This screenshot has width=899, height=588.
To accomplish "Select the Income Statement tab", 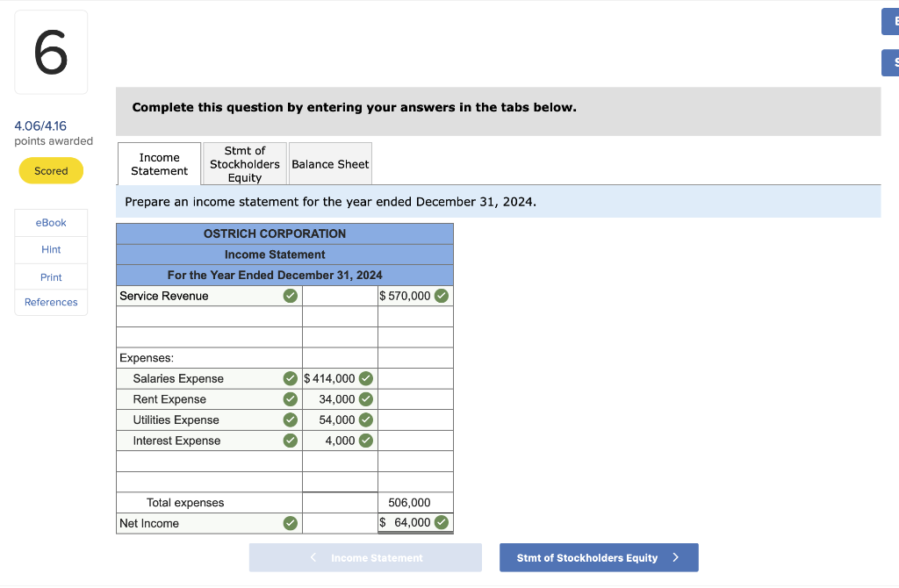I will tap(159, 163).
